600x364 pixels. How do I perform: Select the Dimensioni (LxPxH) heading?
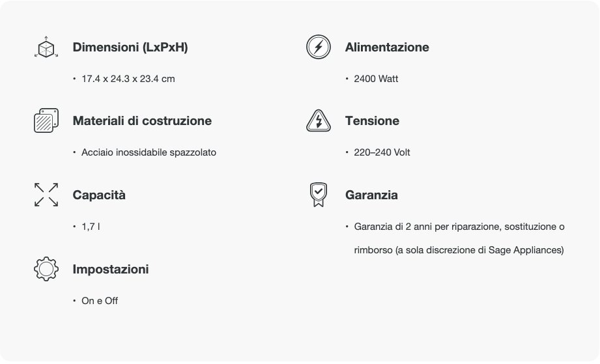[x=130, y=47]
